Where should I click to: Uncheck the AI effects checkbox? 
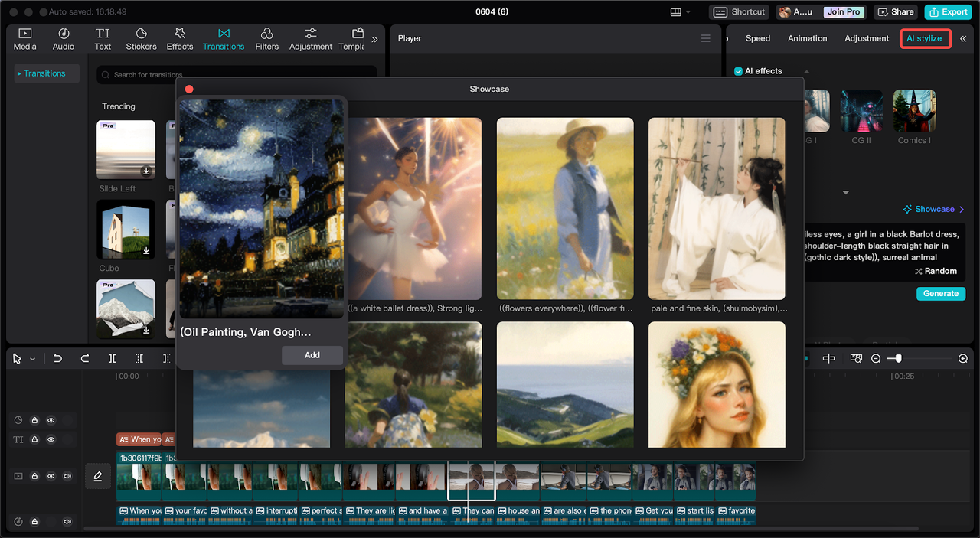click(738, 71)
